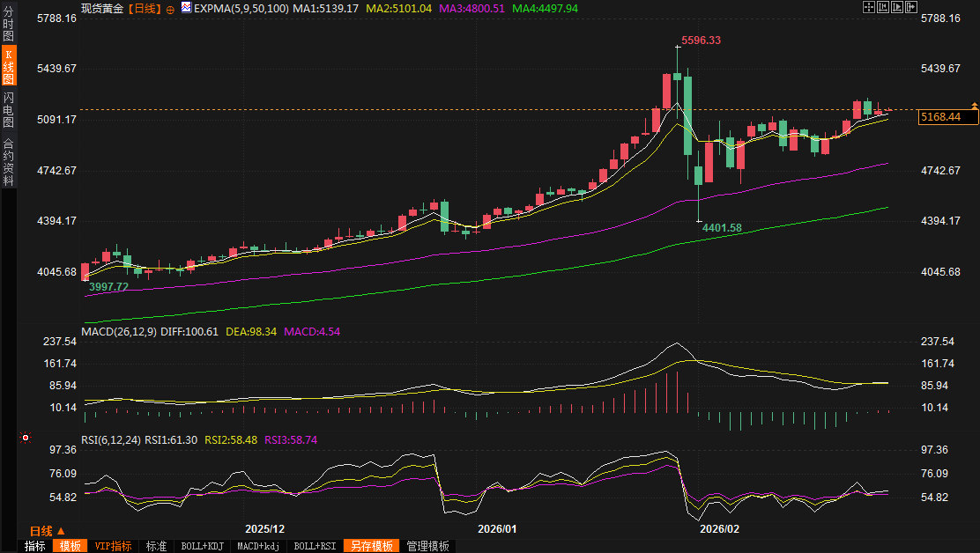
Task: Click the RSI3:58.74 value
Action: pos(291,440)
